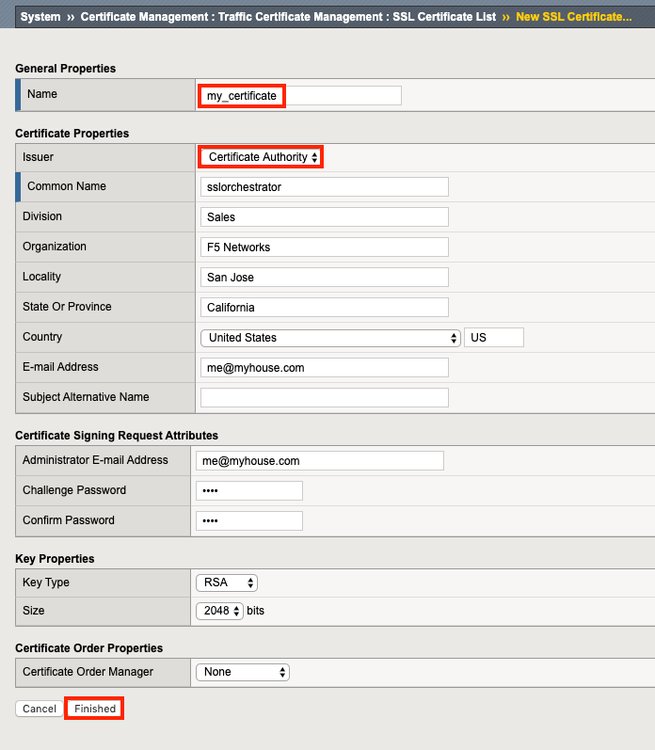Image resolution: width=655 pixels, height=750 pixels.
Task: Open the Key Type dropdown
Action: coord(227,582)
